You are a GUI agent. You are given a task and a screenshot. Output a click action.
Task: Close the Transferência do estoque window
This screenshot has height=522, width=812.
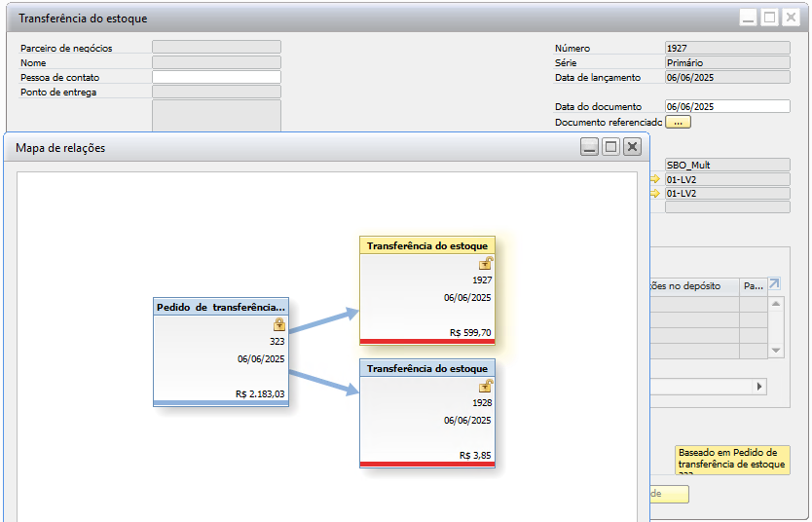791,18
